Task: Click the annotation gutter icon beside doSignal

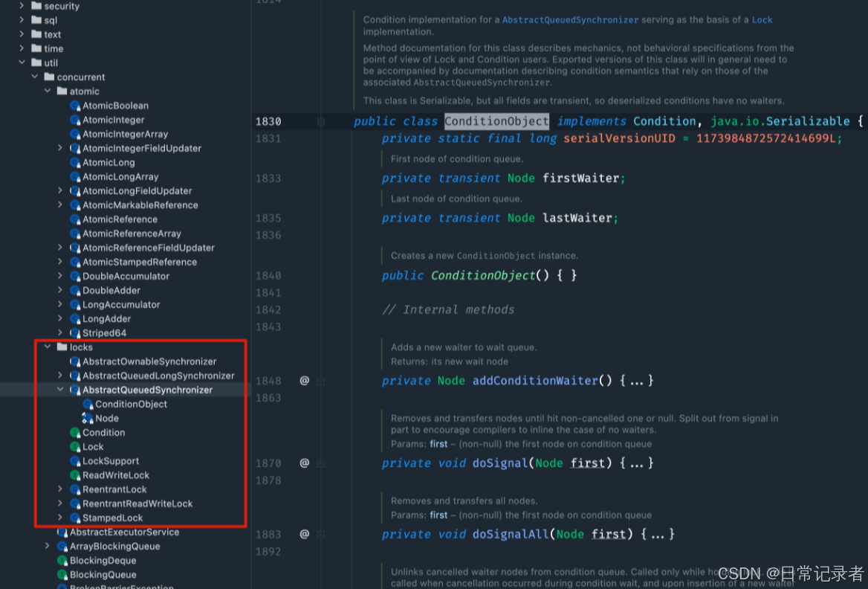Action: point(304,463)
